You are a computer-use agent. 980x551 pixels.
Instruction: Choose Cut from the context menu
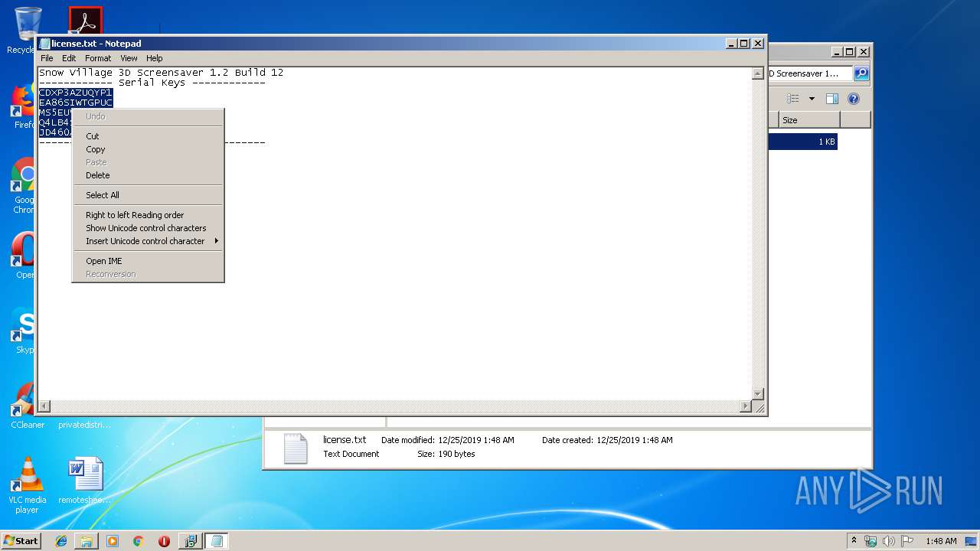(x=148, y=136)
